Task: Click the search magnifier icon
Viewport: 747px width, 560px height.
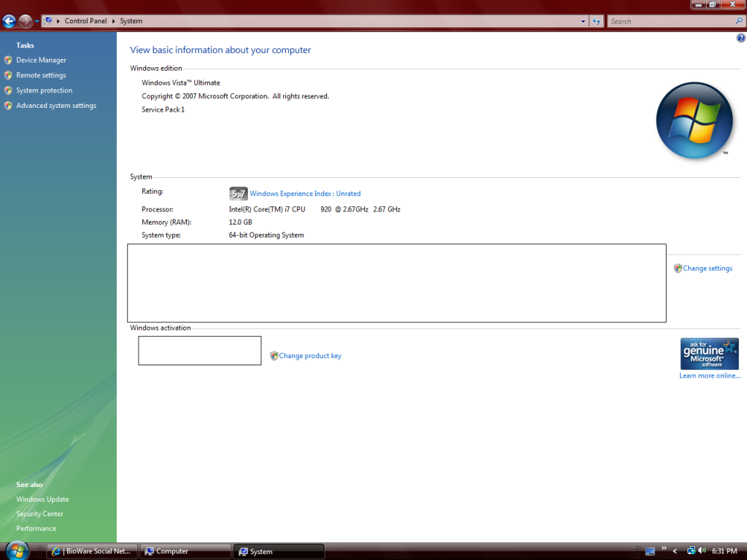Action: [739, 21]
